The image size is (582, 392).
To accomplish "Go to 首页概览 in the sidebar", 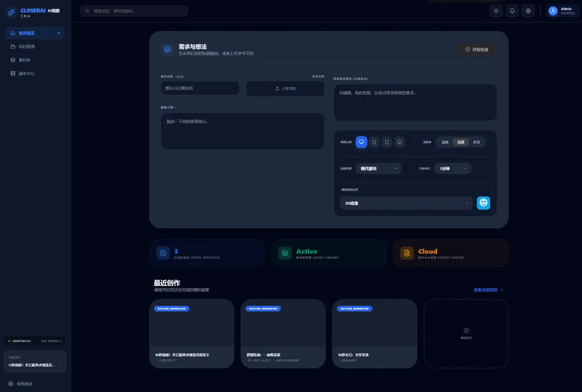I will coord(34,33).
